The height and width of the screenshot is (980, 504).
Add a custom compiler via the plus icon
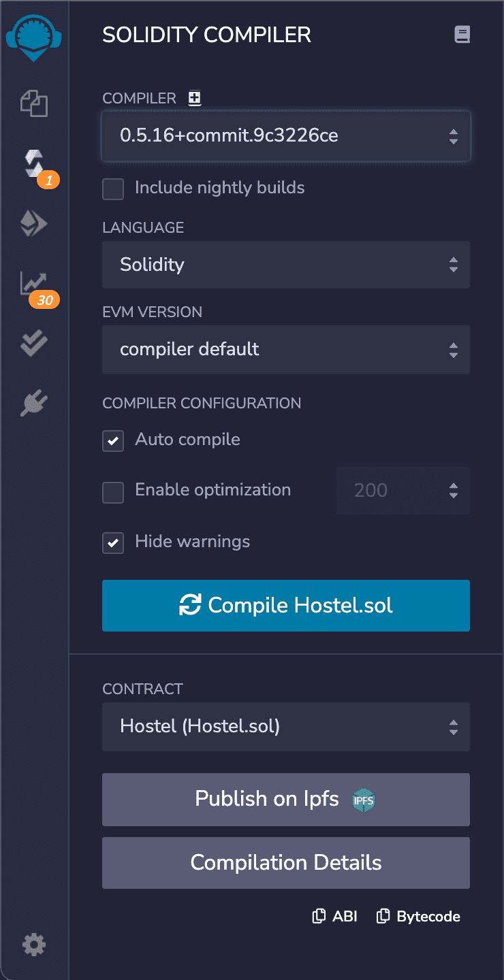point(194,97)
